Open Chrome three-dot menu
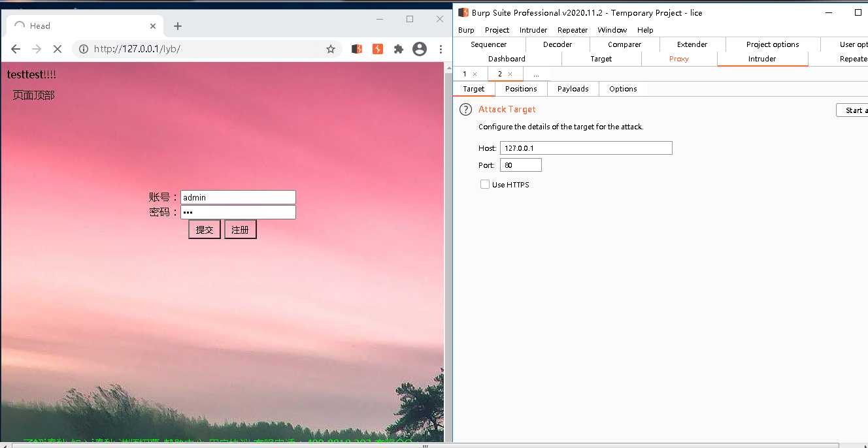The height and width of the screenshot is (448, 868). pos(441,49)
